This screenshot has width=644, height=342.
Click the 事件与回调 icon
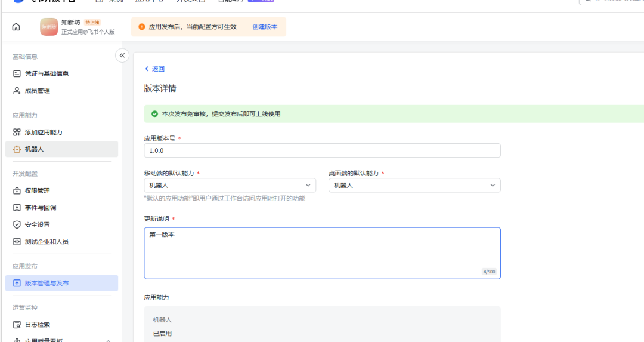pos(17,208)
